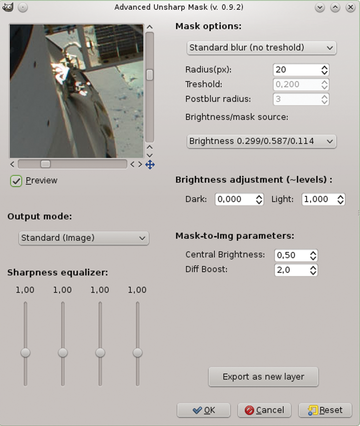Screen dimensions: 360x426
Task: Click the first sharpness equalizer slider handle
Action: pos(25,353)
